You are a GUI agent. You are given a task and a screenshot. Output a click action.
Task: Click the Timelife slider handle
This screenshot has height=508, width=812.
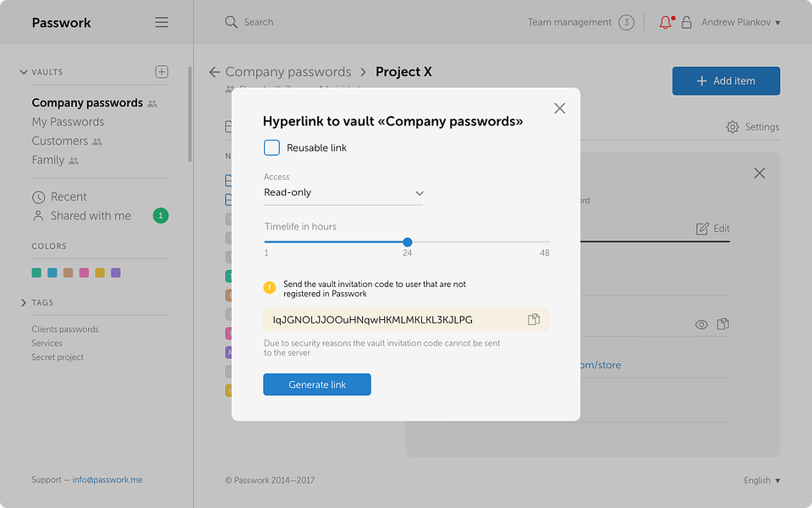coord(408,242)
